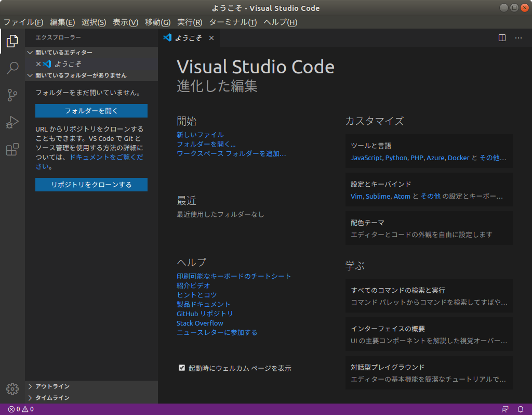Open the 表示(V) menu
Screen dimensions: 532x415
click(x=126, y=22)
